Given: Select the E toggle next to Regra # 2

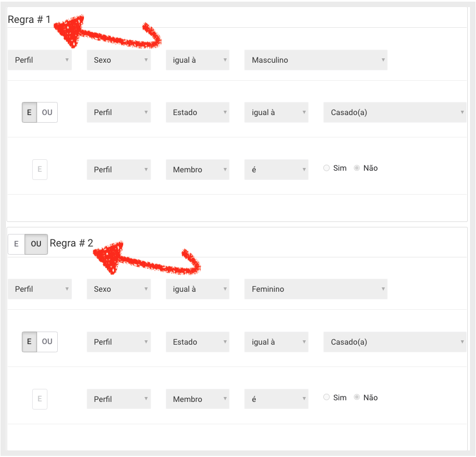Looking at the screenshot, I should click(16, 244).
